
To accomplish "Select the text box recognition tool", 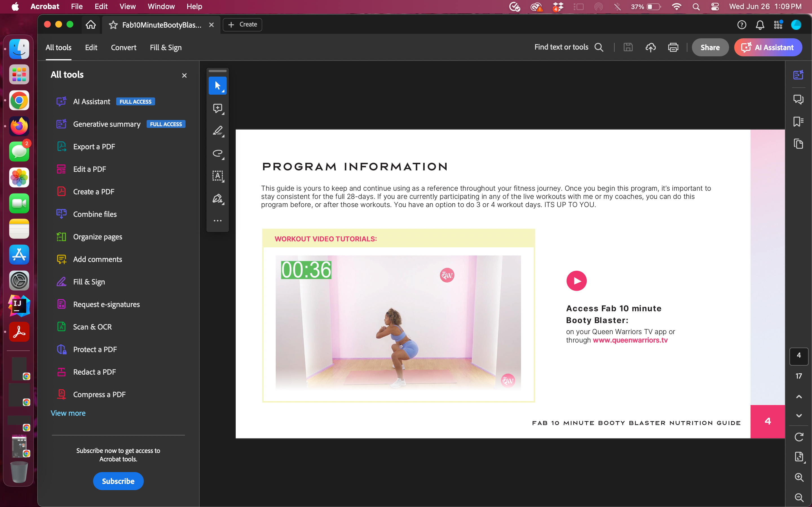I will (x=217, y=176).
